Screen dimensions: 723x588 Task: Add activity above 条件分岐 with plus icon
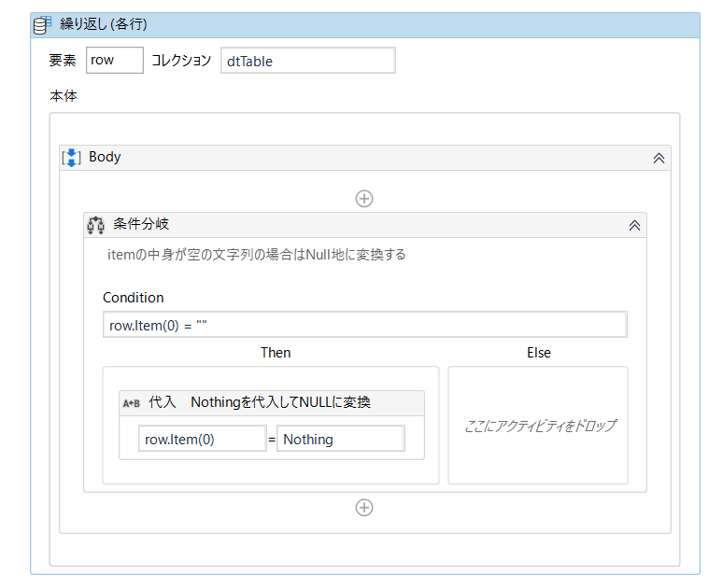(364, 199)
